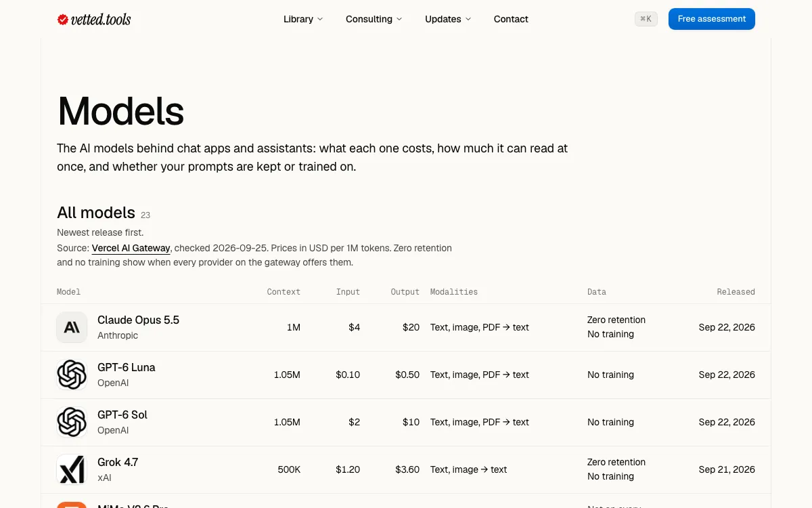Sort by the Output column header
This screenshot has height=508, width=812.
[x=405, y=292]
